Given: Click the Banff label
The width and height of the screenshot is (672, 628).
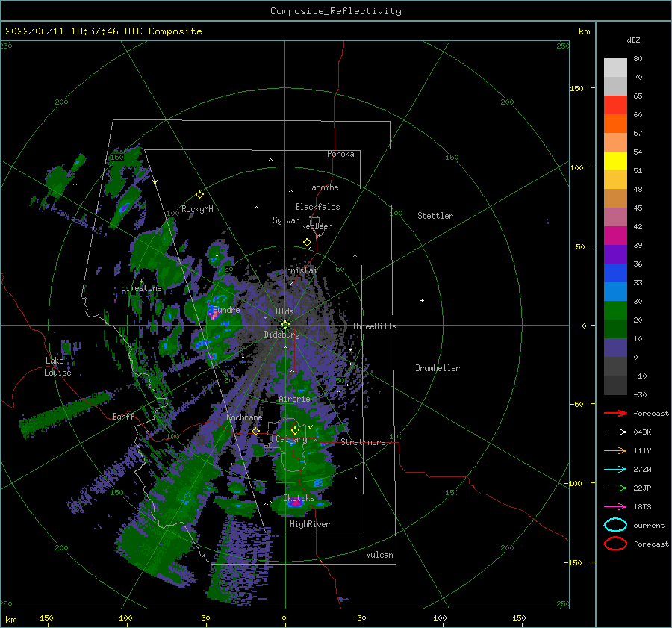Looking at the screenshot, I should [123, 416].
